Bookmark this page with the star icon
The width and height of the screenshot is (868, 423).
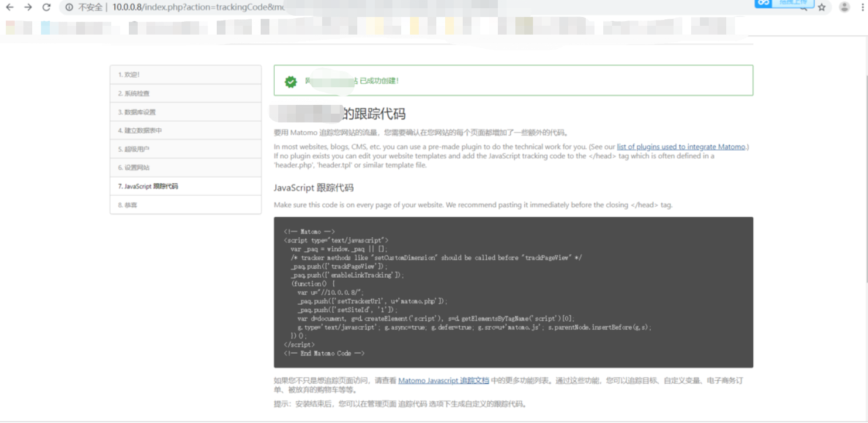pyautogui.click(x=822, y=8)
